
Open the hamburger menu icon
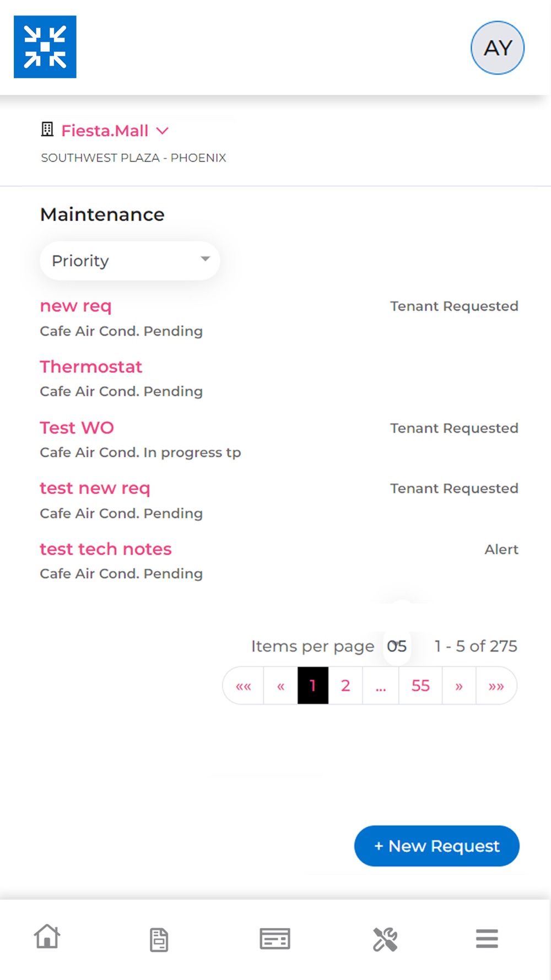tap(487, 939)
